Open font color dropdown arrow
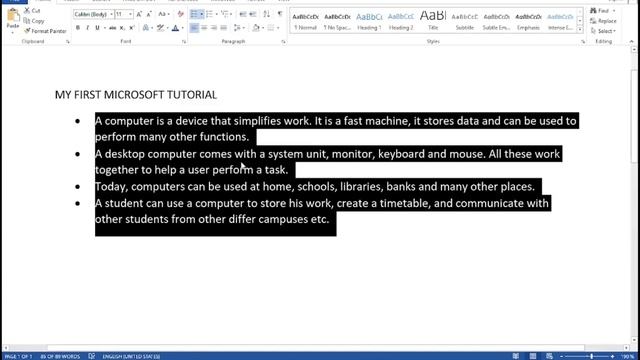The height and width of the screenshot is (360, 640). pos(182,28)
